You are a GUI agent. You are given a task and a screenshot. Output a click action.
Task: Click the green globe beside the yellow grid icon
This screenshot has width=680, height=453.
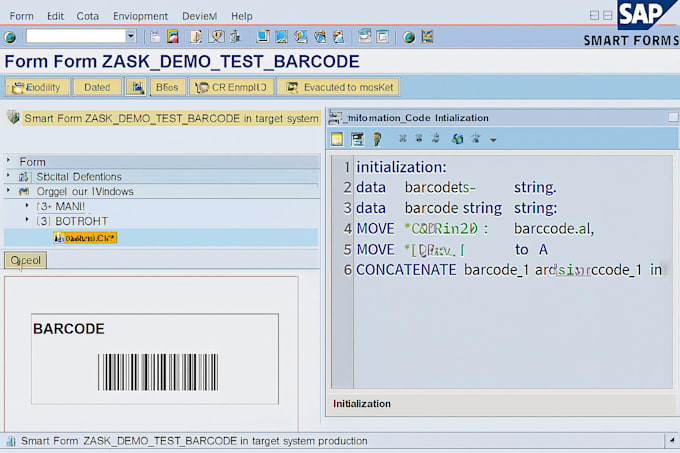coord(409,37)
